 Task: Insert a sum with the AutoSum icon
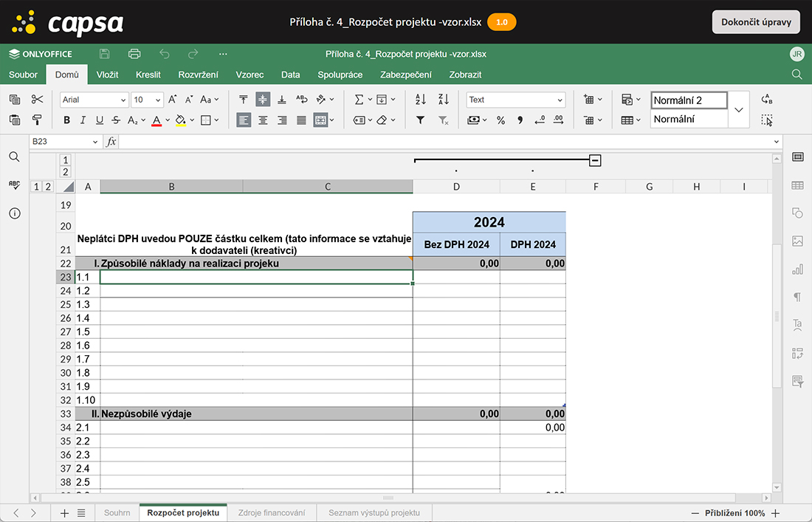pos(359,98)
